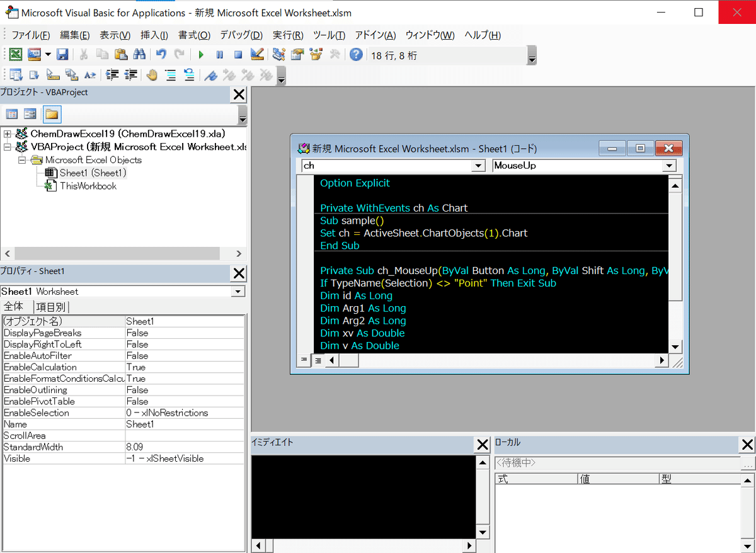Open the Object Browser icon
756x553 pixels.
(316, 55)
